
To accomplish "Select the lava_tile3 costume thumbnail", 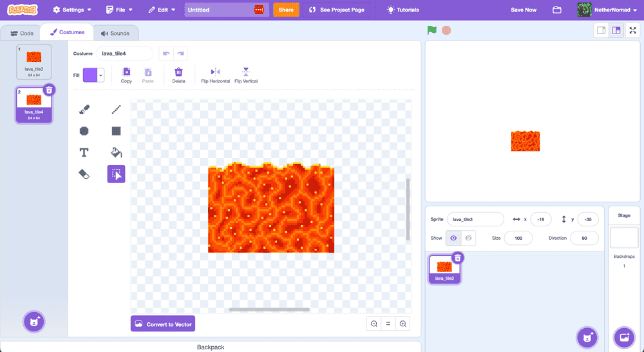I will (x=34, y=62).
